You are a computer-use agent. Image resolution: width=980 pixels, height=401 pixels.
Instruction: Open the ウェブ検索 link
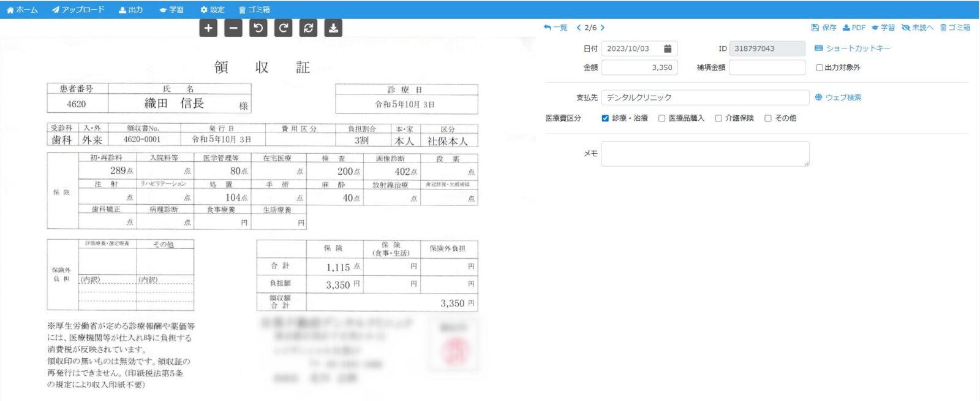[x=838, y=97]
